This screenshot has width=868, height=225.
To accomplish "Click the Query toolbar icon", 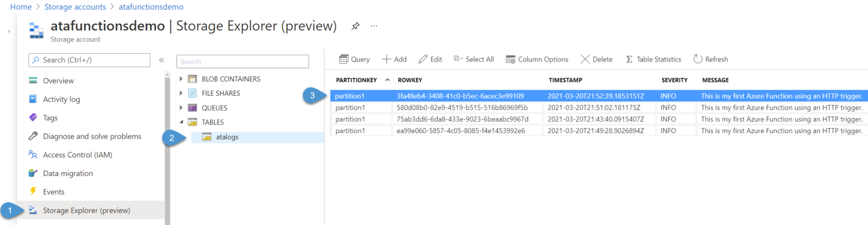I will coord(343,59).
